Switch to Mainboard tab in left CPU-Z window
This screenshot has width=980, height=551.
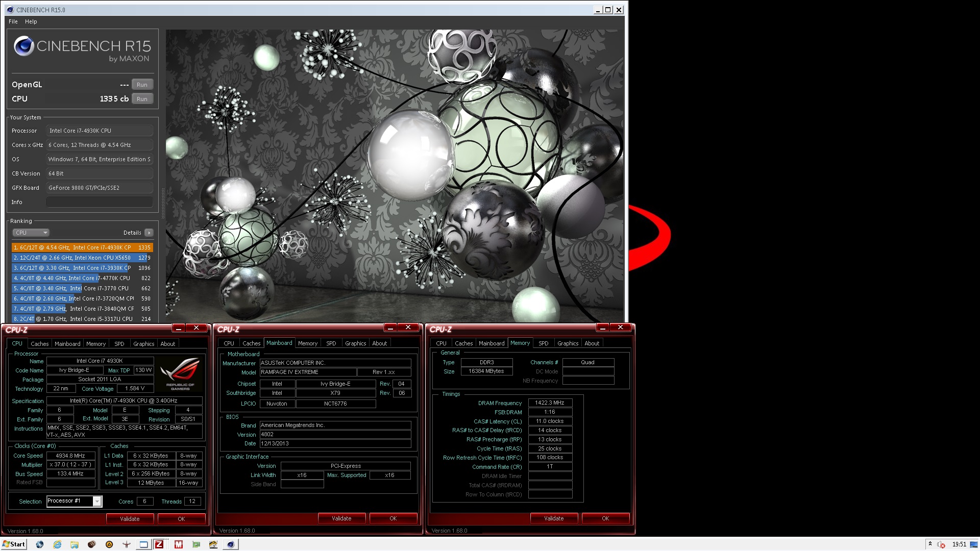pyautogui.click(x=67, y=344)
